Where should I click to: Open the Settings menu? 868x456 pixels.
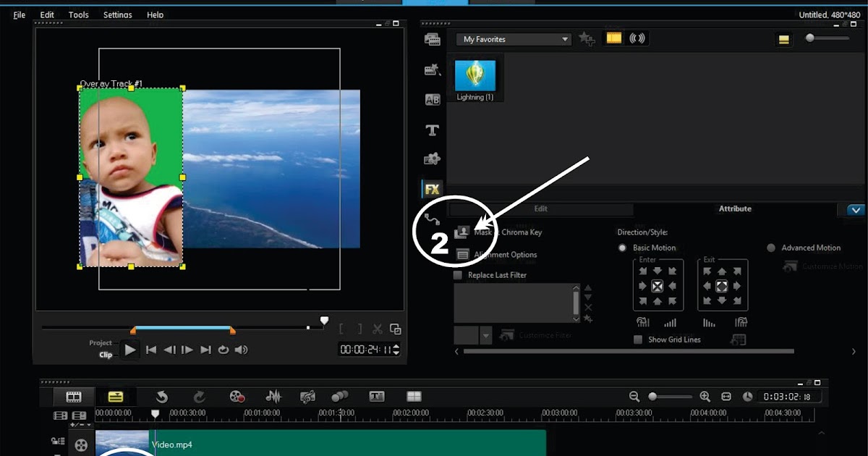(118, 14)
